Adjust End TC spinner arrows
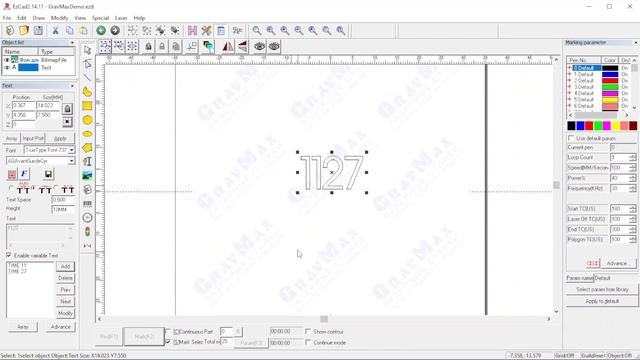The image size is (640, 360). 633,229
